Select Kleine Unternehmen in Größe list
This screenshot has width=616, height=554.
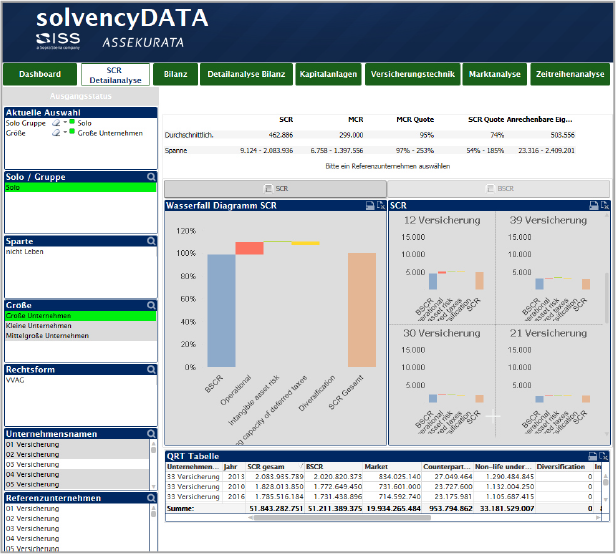tap(81, 326)
